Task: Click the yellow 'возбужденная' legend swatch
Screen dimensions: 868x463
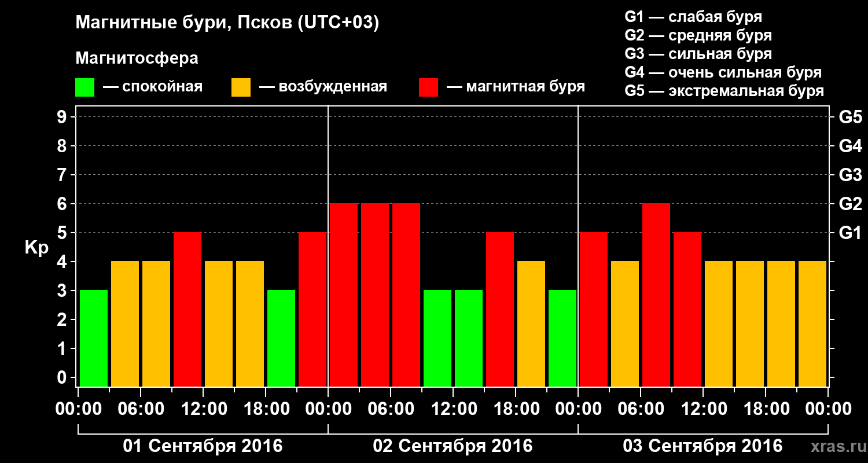Action: point(241,87)
